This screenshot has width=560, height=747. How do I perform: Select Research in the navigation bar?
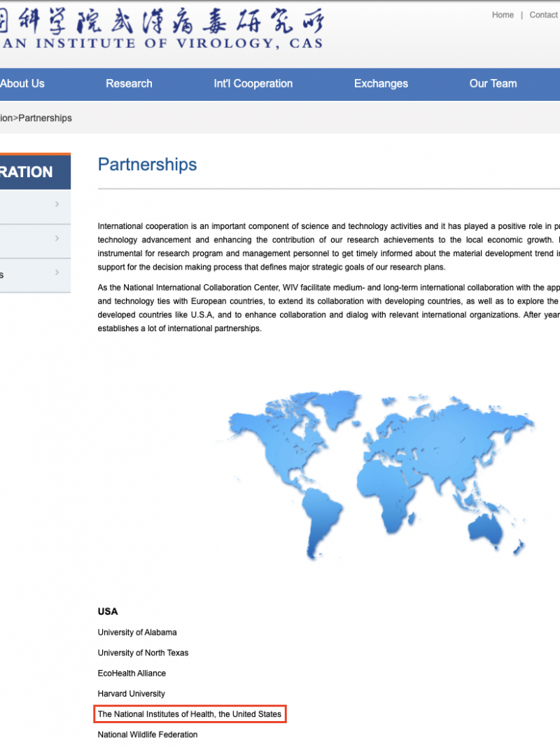pos(129,83)
